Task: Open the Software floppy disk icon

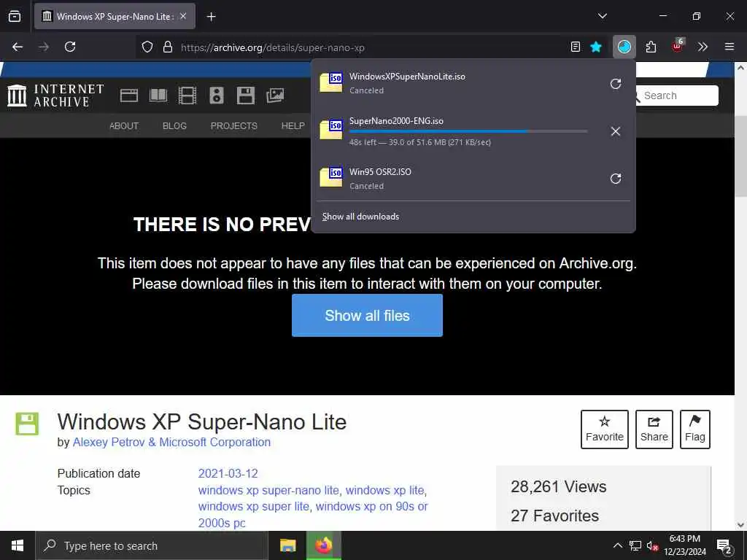Action: point(245,96)
